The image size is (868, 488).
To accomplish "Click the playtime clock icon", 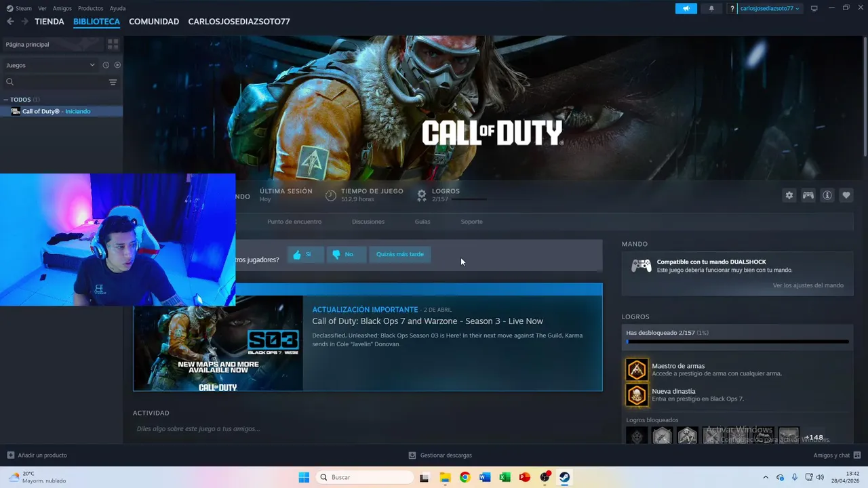I will [331, 195].
